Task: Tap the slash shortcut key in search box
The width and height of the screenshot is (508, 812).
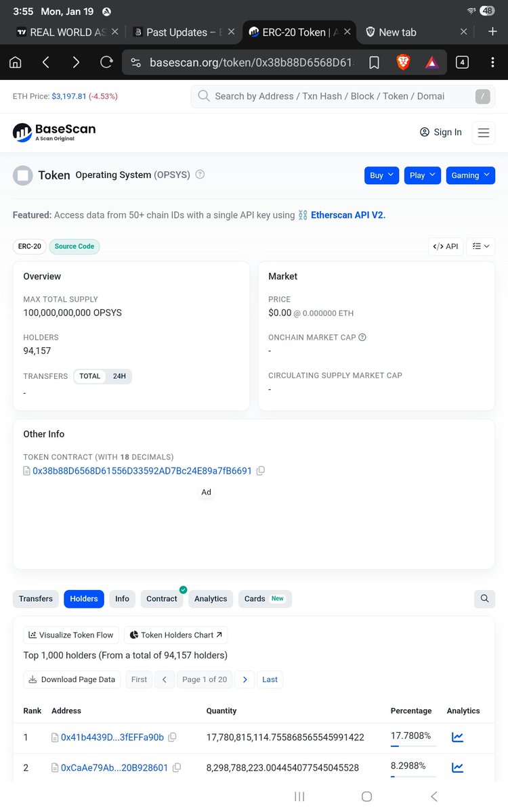Action: click(482, 97)
